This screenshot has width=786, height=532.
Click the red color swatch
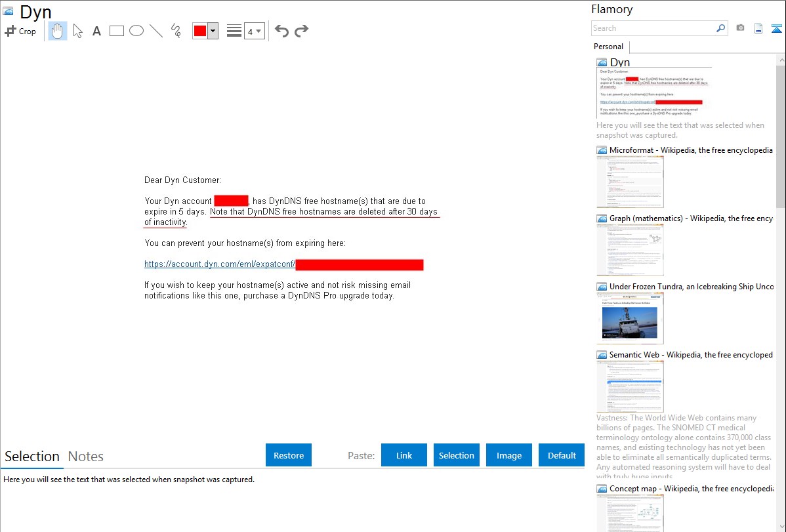(200, 31)
